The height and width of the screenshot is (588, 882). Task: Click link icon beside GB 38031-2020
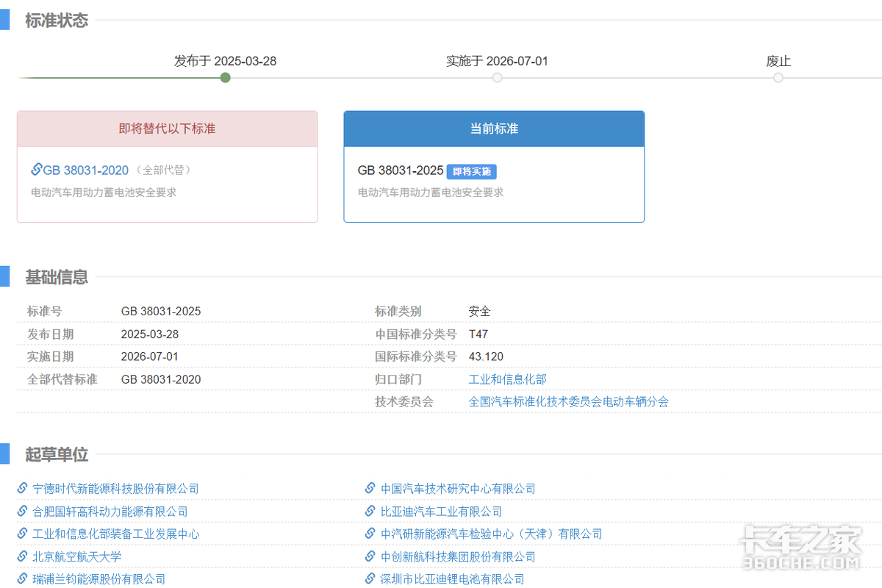[36, 170]
